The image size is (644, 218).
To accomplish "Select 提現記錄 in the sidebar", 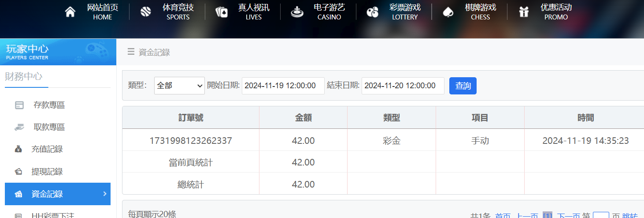I will 47,172.
